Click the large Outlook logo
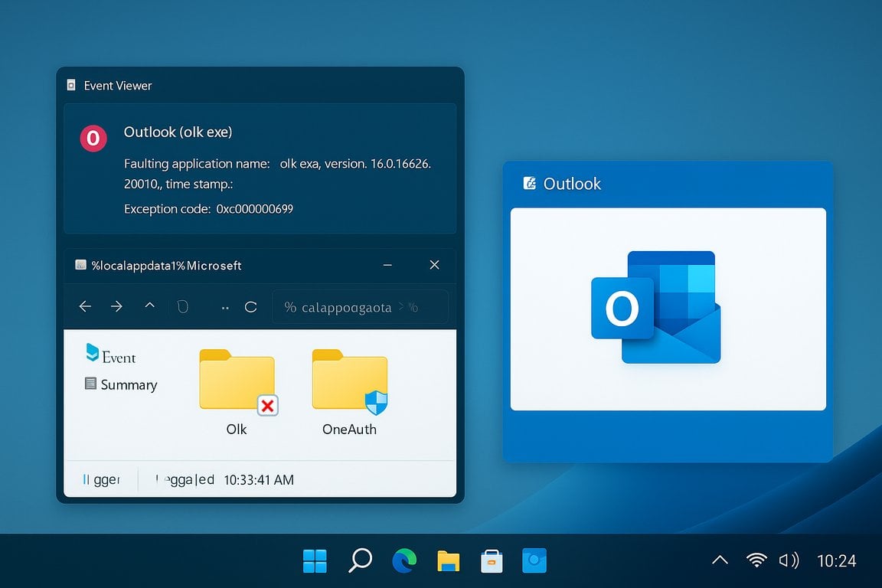 (656, 307)
